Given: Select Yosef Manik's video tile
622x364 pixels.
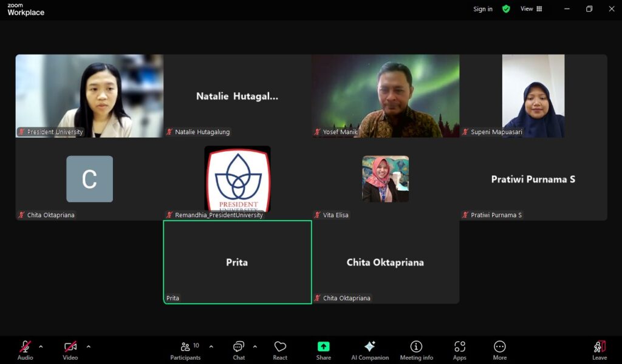Looking at the screenshot, I should point(386,96).
